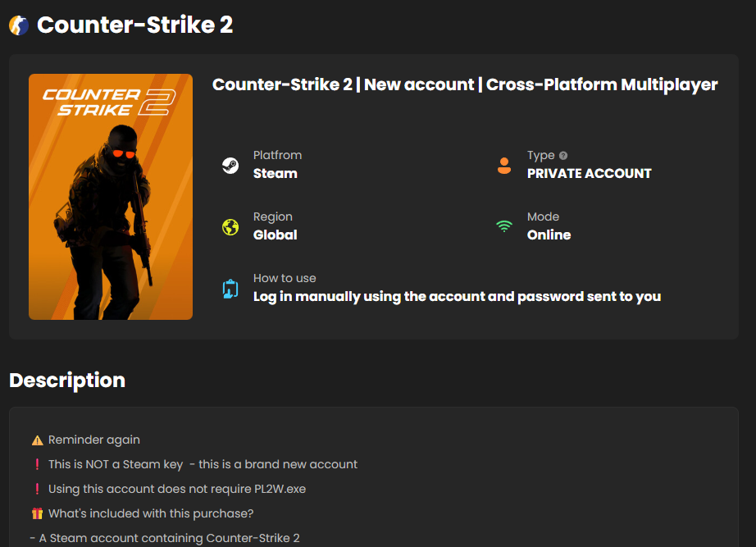Image resolution: width=756 pixels, height=547 pixels.
Task: Open the help tooltip beside Type
Action: click(x=563, y=155)
